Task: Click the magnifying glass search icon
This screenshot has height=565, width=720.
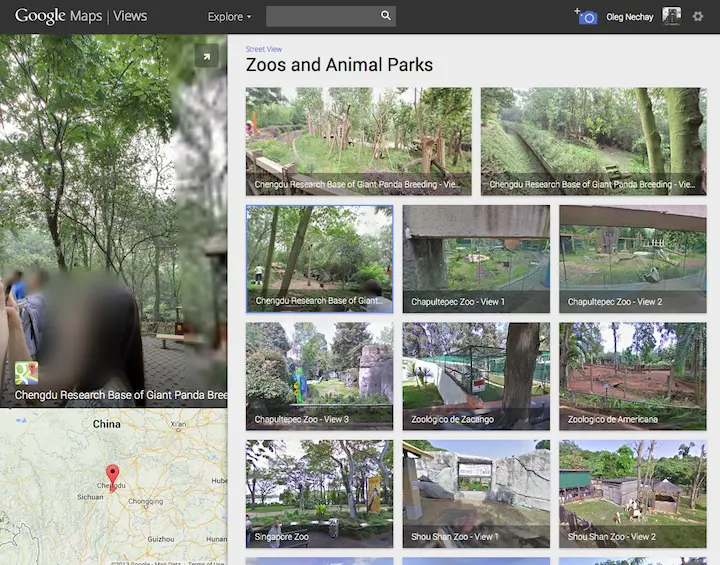Action: coord(386,16)
